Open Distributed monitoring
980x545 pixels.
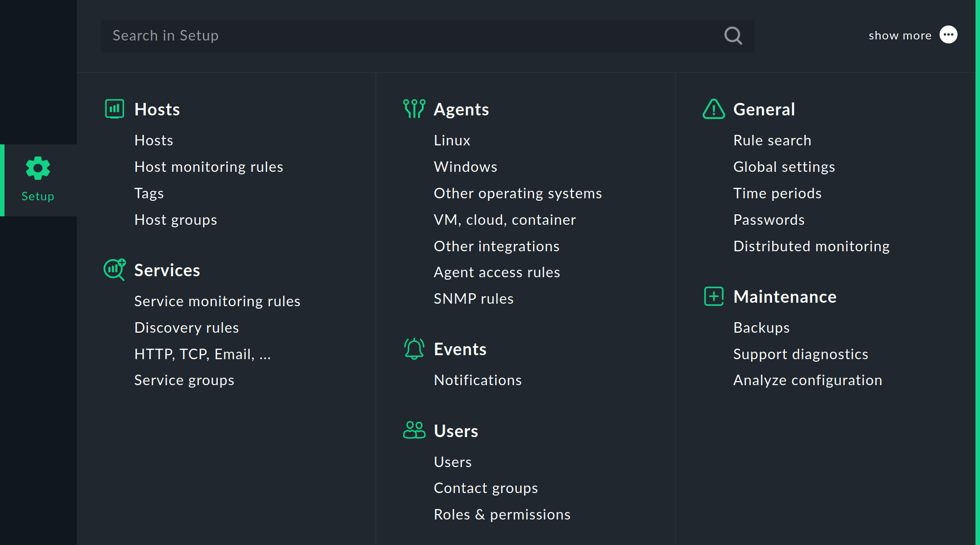(x=811, y=246)
